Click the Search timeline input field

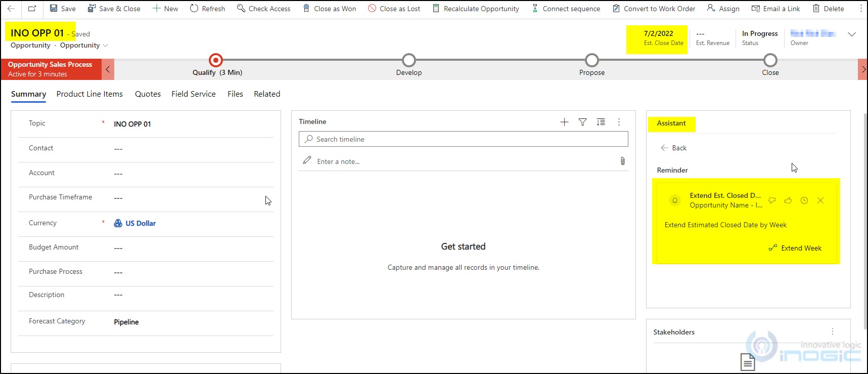pyautogui.click(x=463, y=139)
